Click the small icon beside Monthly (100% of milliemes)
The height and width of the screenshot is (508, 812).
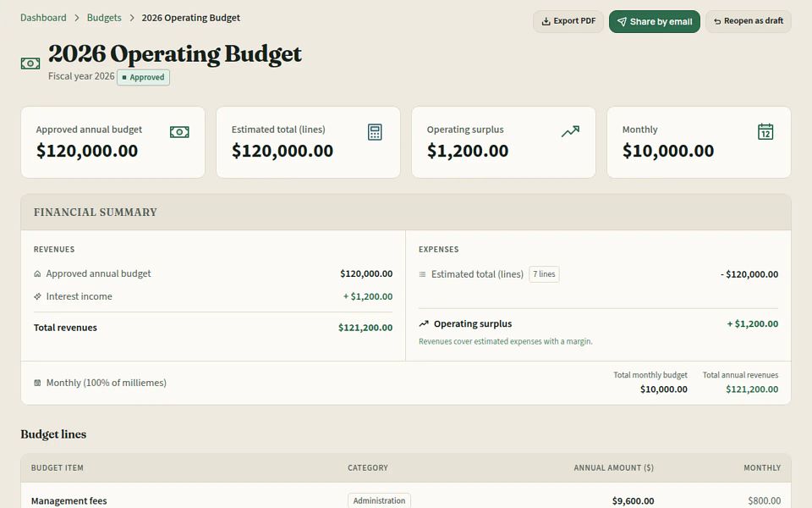[37, 383]
